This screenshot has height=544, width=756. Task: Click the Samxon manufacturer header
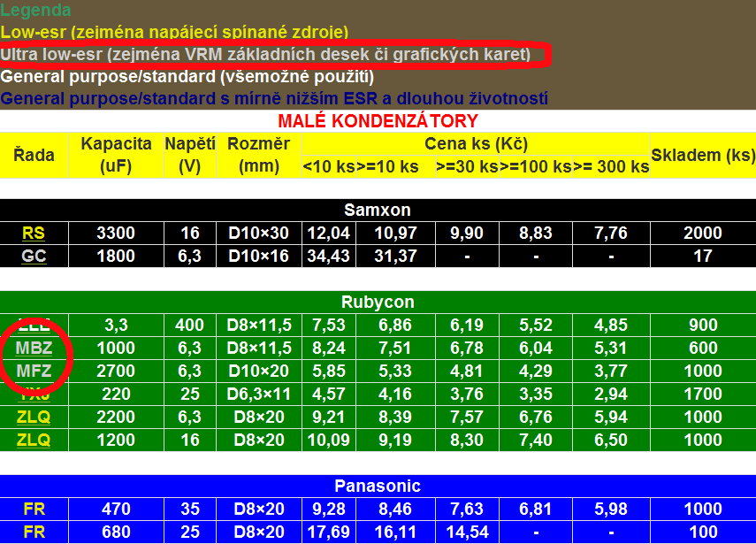coord(378,211)
